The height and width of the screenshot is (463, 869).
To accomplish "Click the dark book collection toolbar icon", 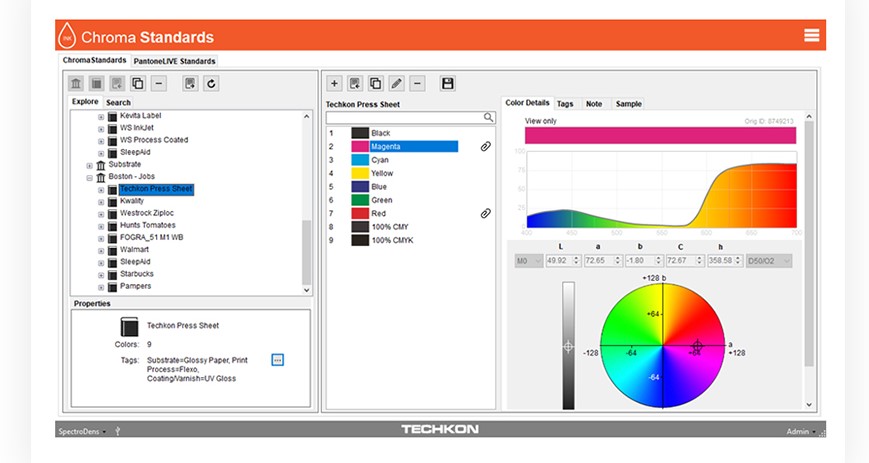I will (x=96, y=84).
